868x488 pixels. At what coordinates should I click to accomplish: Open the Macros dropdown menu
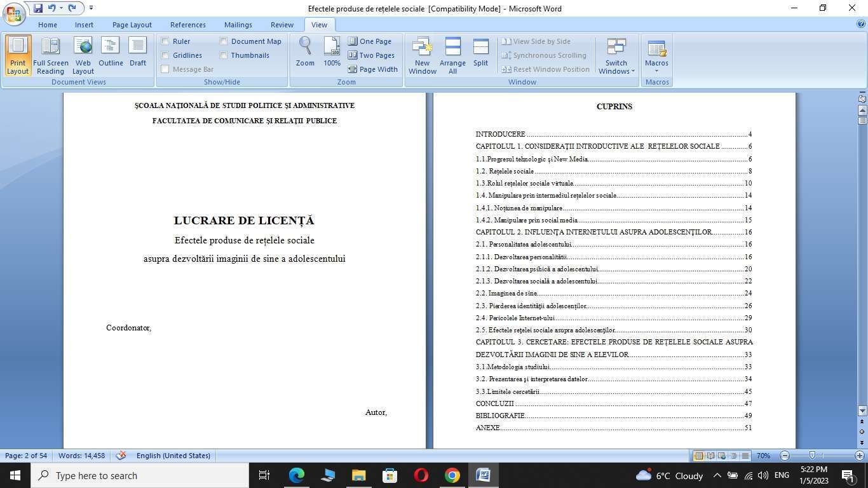point(656,57)
